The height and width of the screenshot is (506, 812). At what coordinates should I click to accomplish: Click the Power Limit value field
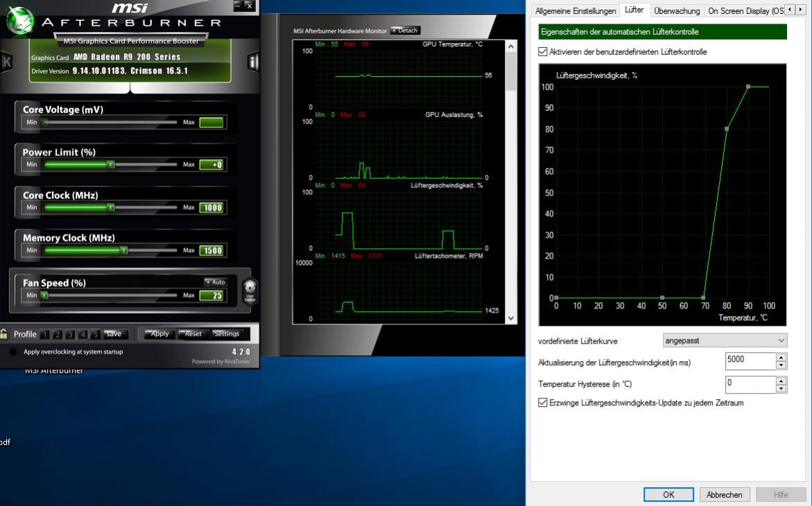[x=211, y=165]
